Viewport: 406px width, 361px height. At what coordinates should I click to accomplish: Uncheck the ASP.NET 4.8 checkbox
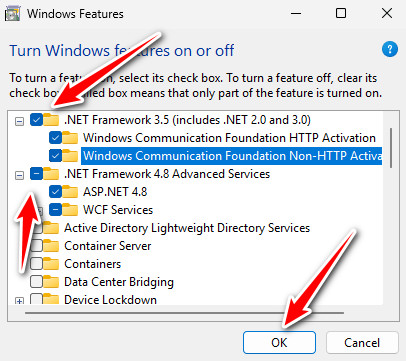click(x=55, y=192)
